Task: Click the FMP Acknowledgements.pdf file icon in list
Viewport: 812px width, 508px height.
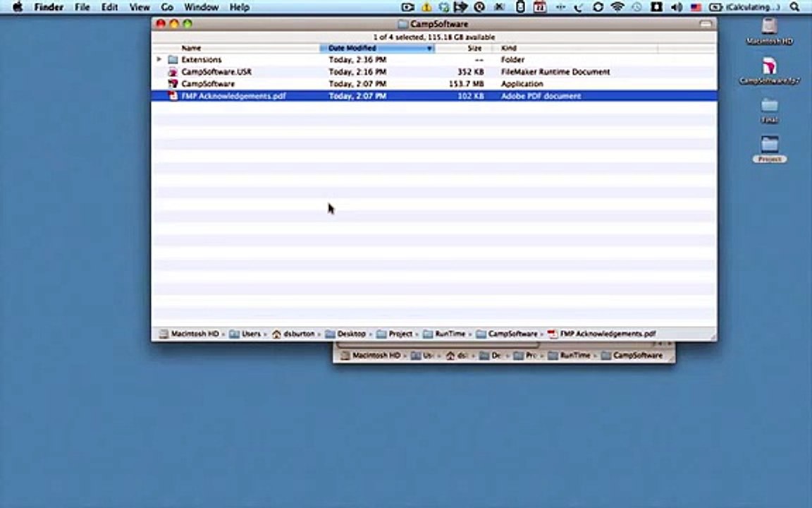Action: point(173,95)
